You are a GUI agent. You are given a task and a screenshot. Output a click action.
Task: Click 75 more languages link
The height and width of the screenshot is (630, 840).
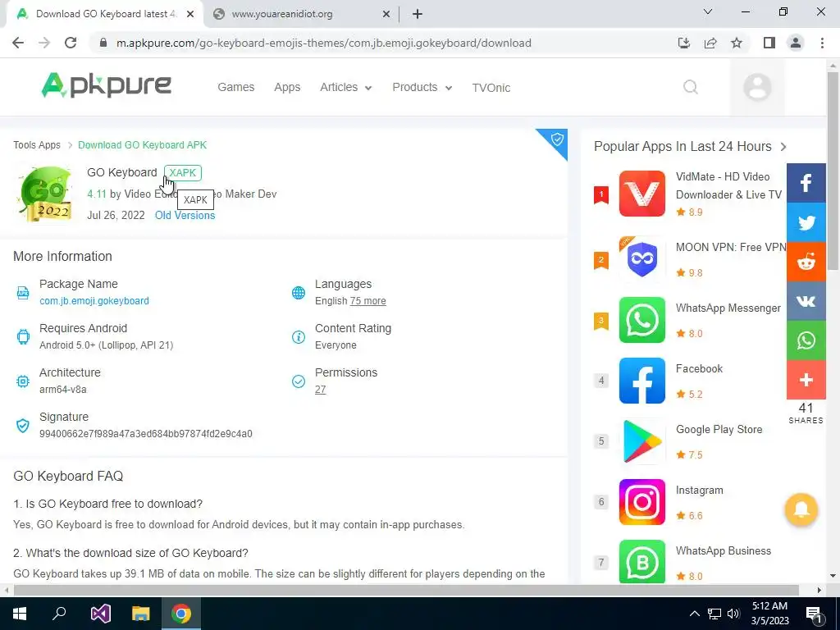[367, 301]
